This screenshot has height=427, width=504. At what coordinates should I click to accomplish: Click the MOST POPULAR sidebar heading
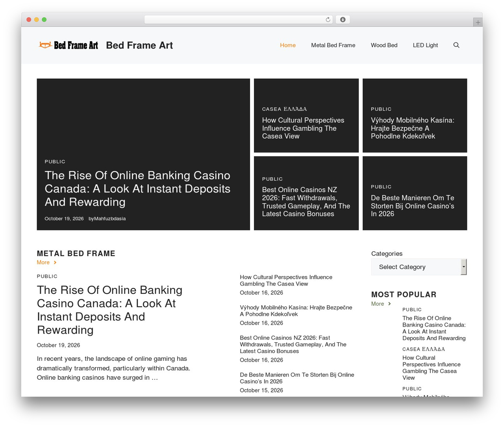pos(404,295)
